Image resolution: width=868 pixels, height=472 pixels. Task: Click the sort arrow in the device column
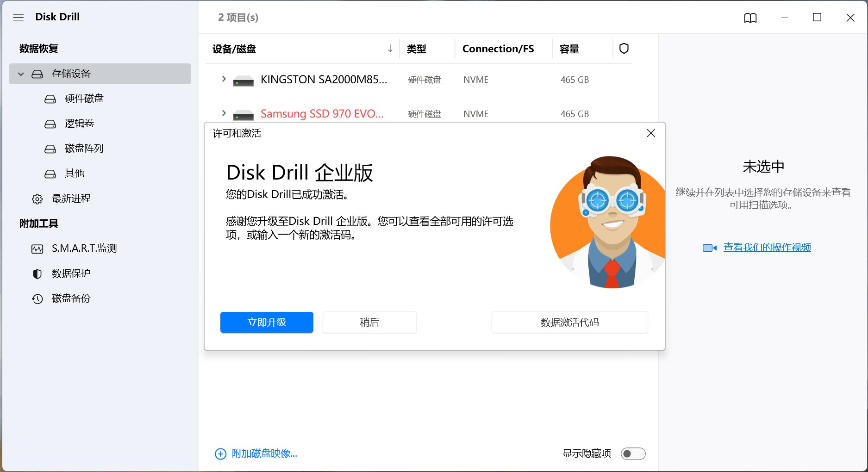tap(390, 49)
